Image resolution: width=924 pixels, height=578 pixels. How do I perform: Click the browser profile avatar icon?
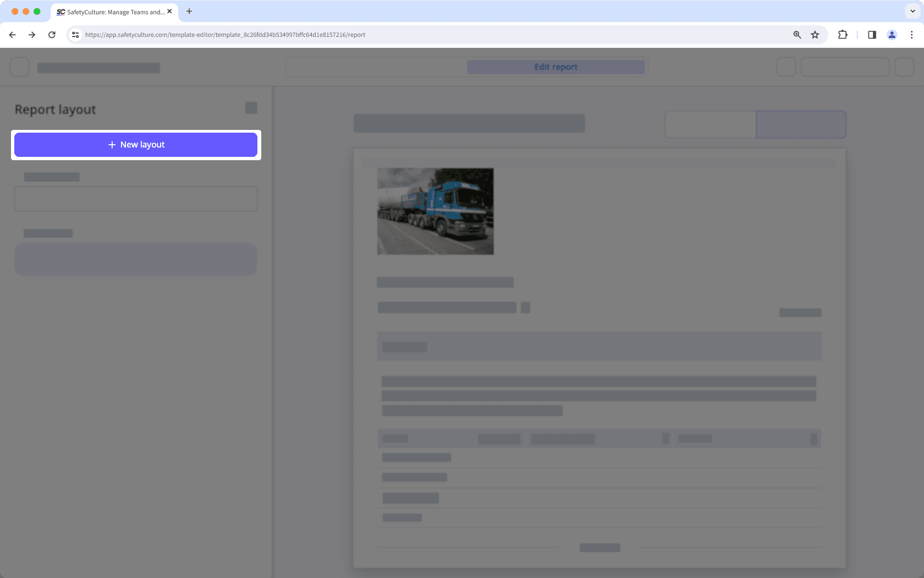point(892,34)
